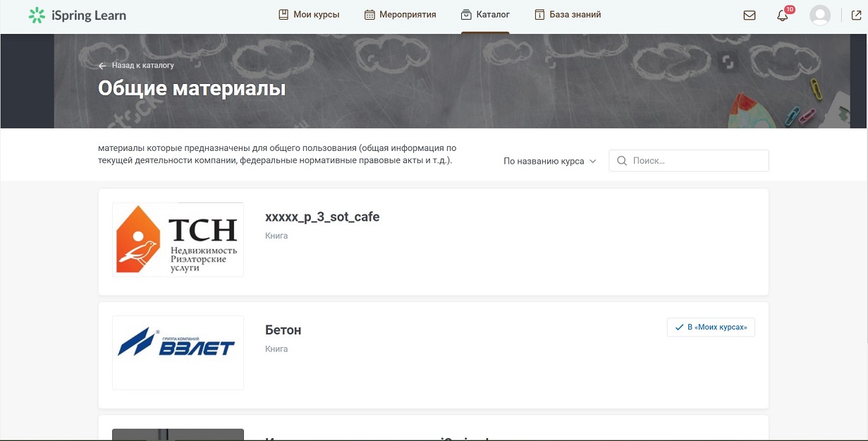This screenshot has width=868, height=441.
Task: Open the user profile avatar
Action: pyautogui.click(x=820, y=16)
